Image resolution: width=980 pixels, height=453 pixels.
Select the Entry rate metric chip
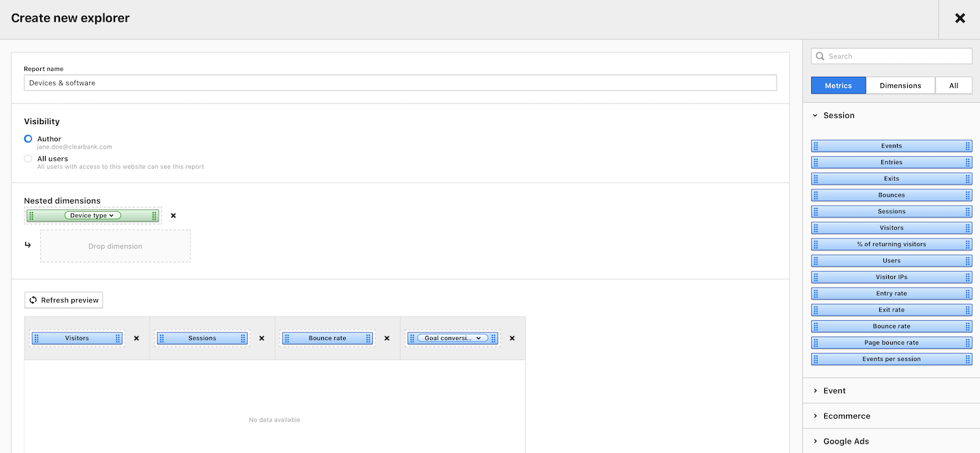892,293
